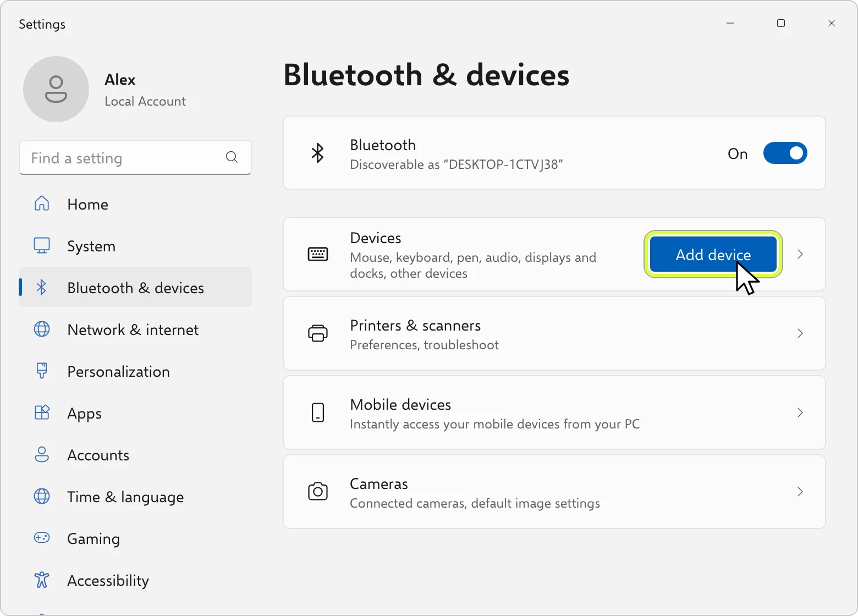
Task: Open Cameras chevron arrow
Action: click(800, 492)
